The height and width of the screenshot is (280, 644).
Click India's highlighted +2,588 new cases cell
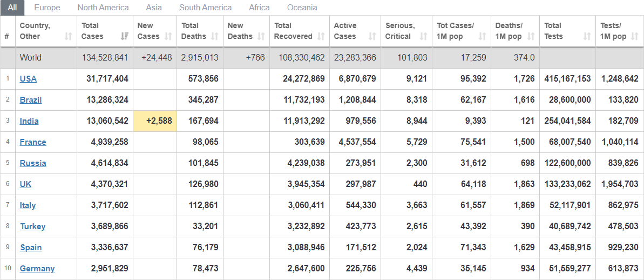tap(155, 121)
